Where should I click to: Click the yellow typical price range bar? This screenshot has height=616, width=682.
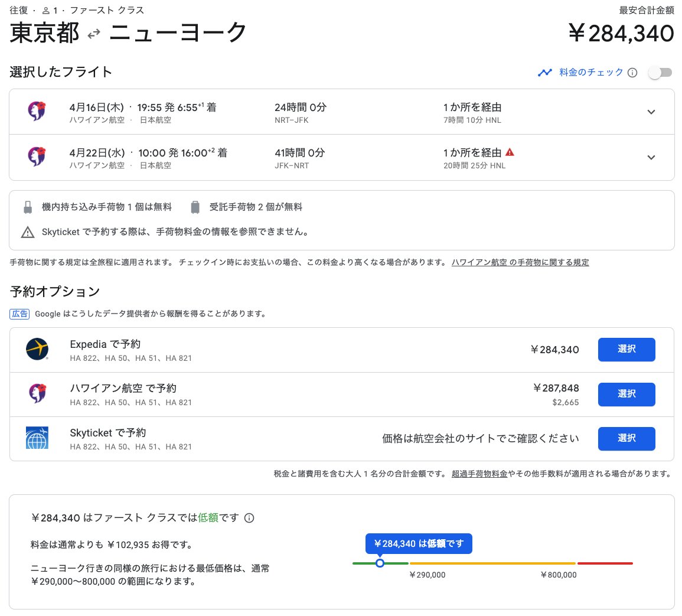click(492, 563)
